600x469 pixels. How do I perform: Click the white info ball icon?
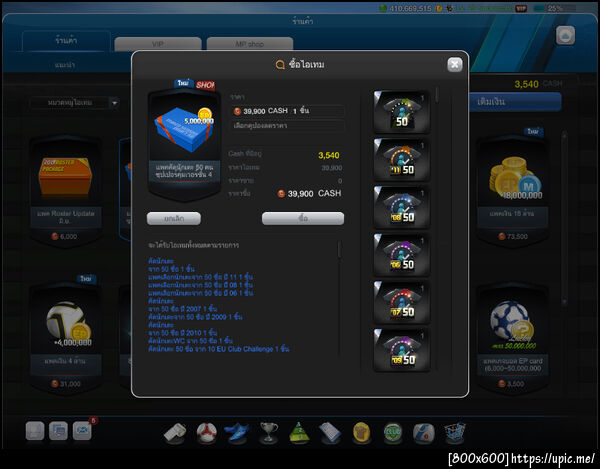424,433
